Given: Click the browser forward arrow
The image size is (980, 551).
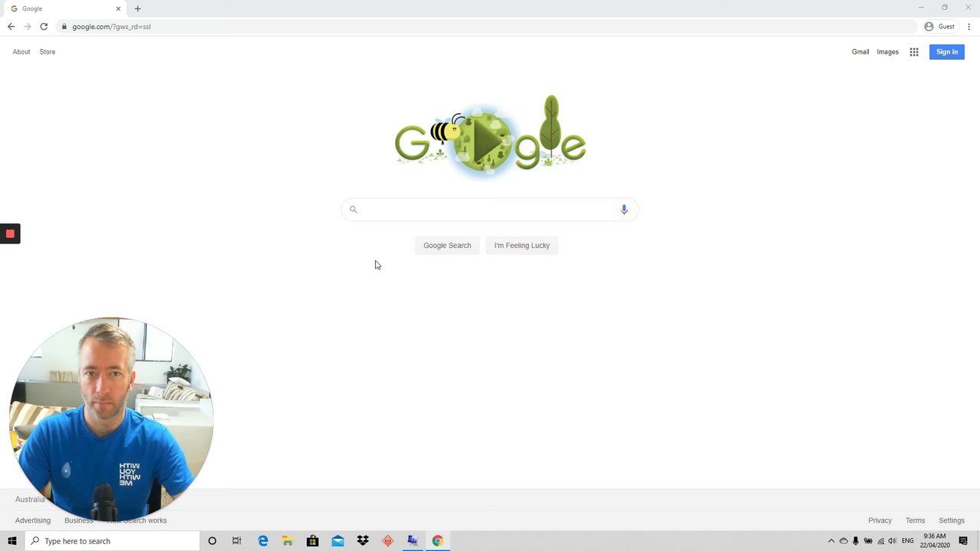Looking at the screenshot, I should click(28, 27).
